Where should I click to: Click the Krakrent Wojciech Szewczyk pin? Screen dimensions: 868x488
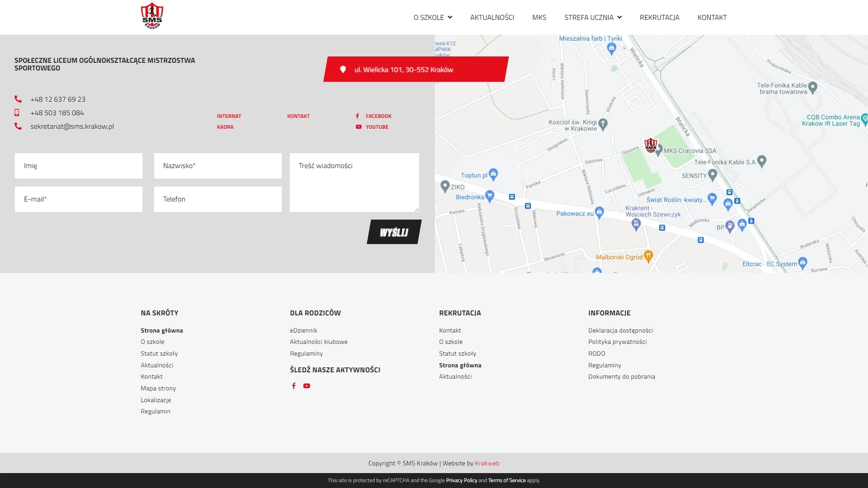[x=636, y=224]
